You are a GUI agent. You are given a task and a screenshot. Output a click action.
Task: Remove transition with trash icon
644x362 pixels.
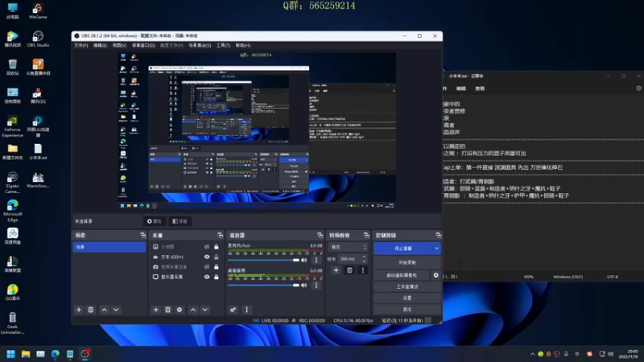pos(349,270)
